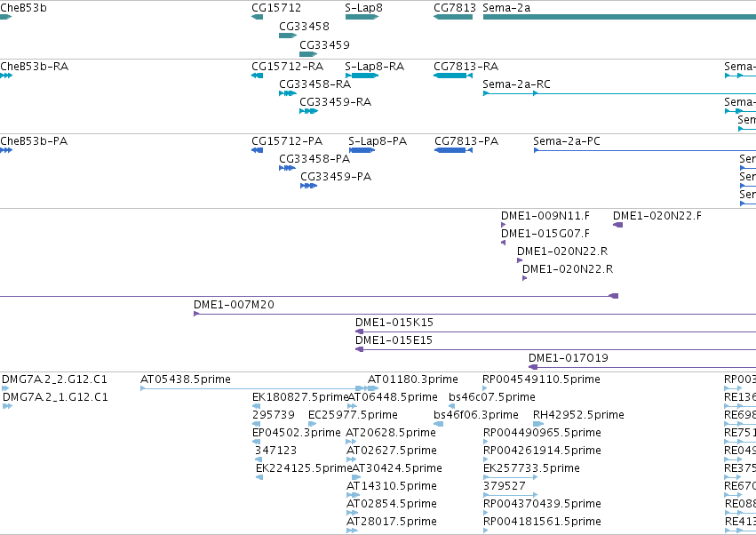Select the AT02854.5prime EST label
This screenshot has width=756, height=535.
click(x=392, y=505)
